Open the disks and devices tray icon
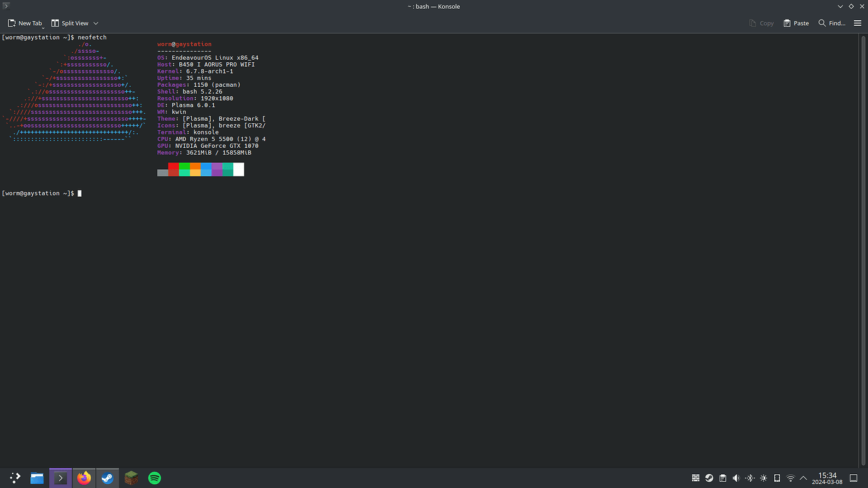Screen dimensions: 868x488 coord(777,478)
